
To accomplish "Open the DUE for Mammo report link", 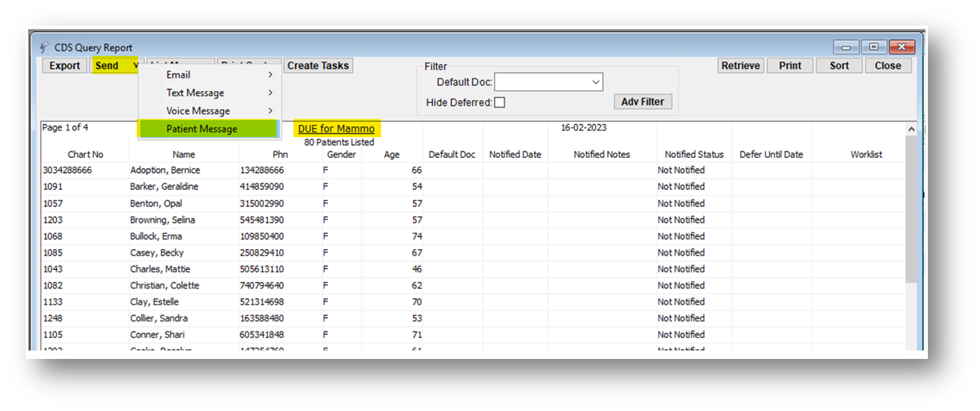I will tap(336, 129).
